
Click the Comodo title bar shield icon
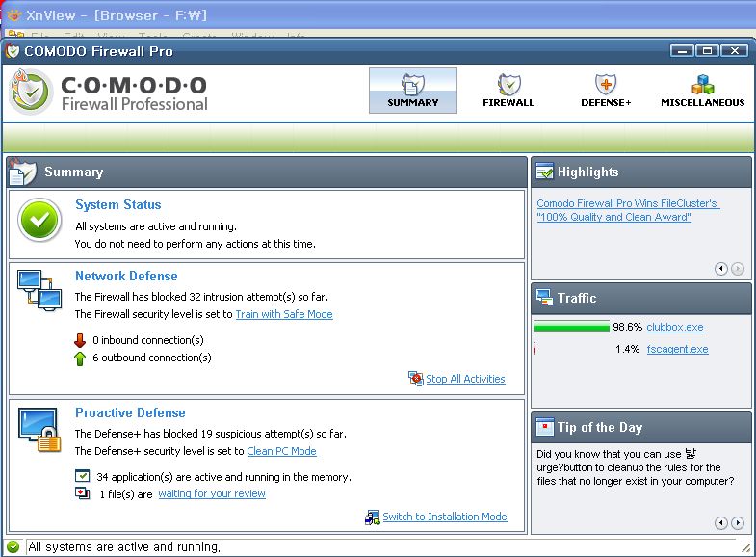pos(13,51)
